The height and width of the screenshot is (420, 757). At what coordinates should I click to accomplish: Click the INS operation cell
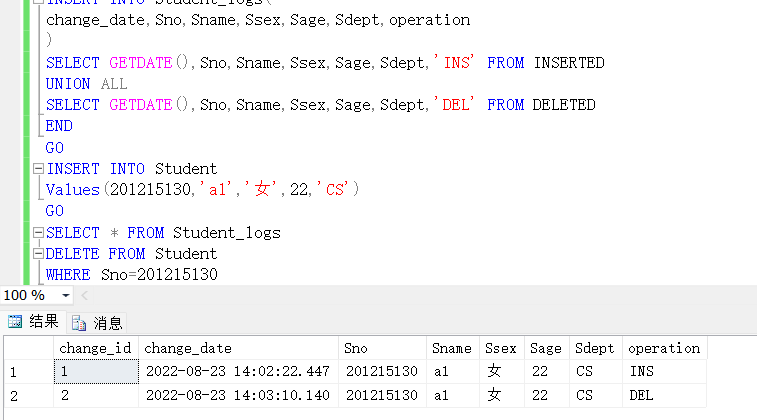[665, 371]
